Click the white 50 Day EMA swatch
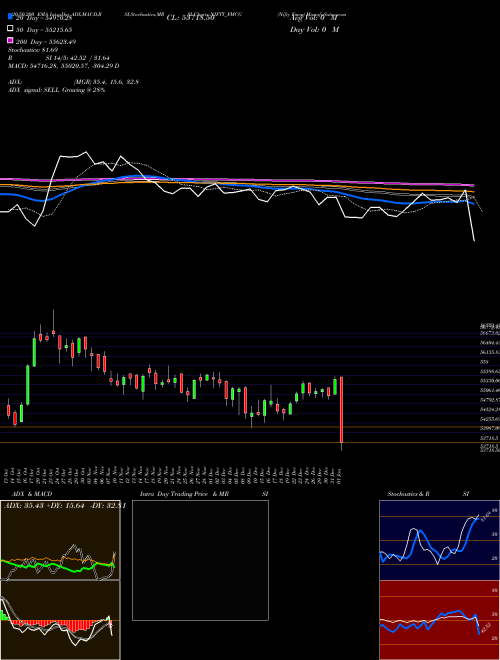500x660 pixels. (10, 29)
